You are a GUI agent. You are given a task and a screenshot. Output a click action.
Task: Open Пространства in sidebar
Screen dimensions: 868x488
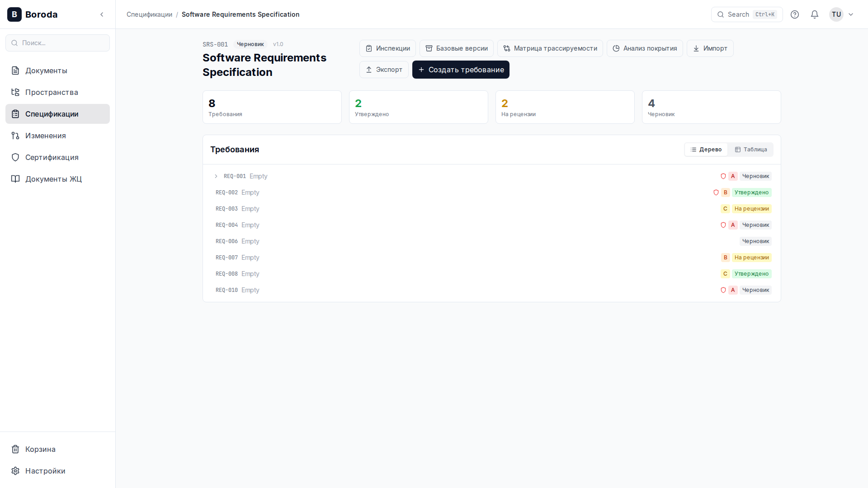click(52, 92)
